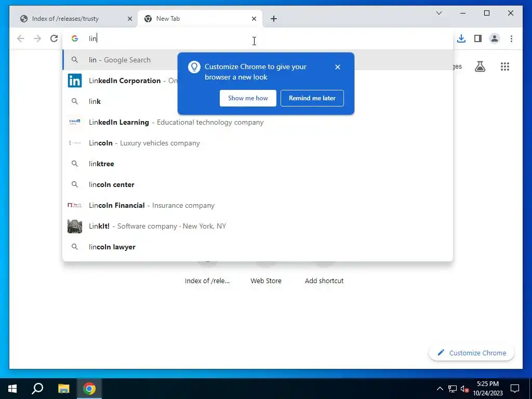The height and width of the screenshot is (399, 532).
Task: Choose 'lincoln center' suggestion
Action: click(258, 184)
